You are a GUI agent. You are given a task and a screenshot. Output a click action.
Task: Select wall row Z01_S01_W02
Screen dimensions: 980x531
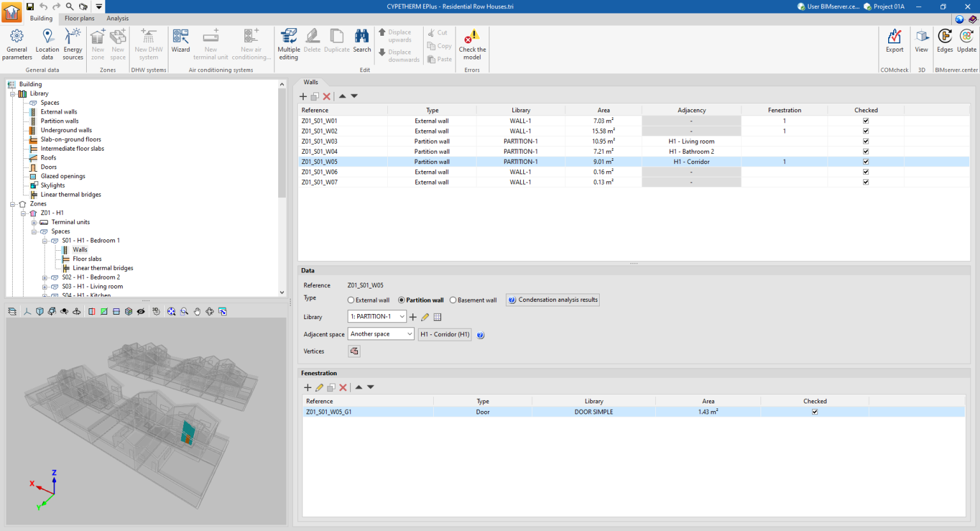[320, 131]
